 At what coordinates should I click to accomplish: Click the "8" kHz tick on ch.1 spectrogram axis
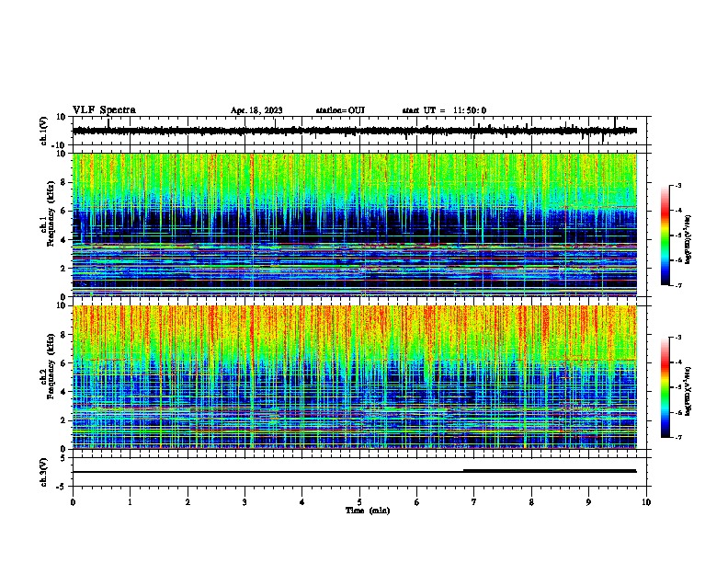[63, 182]
